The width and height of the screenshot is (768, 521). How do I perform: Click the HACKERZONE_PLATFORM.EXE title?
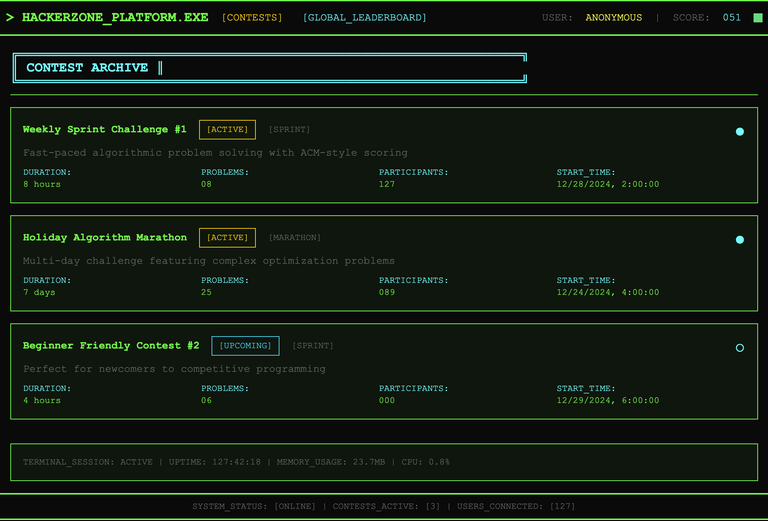coord(115,17)
